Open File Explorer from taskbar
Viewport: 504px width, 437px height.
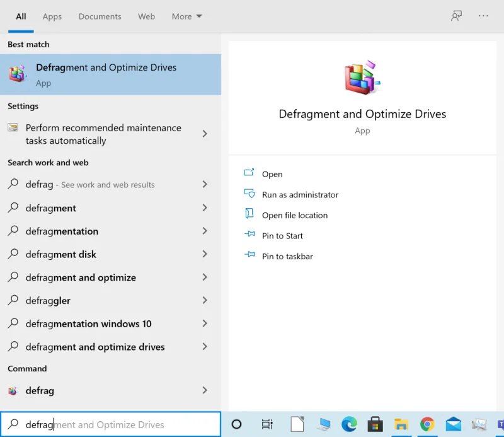coord(401,424)
